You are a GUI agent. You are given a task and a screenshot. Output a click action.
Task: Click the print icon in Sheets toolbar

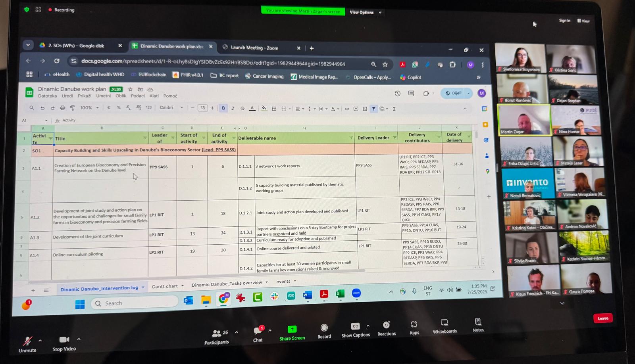click(x=62, y=108)
